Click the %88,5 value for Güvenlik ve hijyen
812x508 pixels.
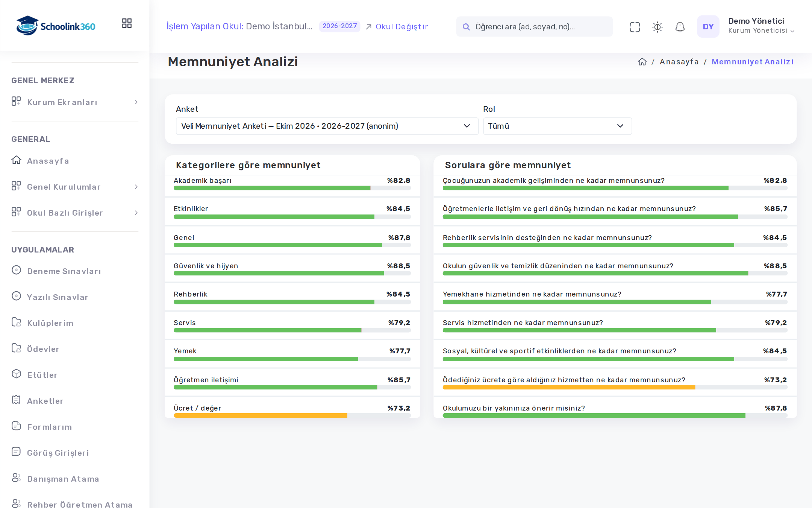click(398, 266)
